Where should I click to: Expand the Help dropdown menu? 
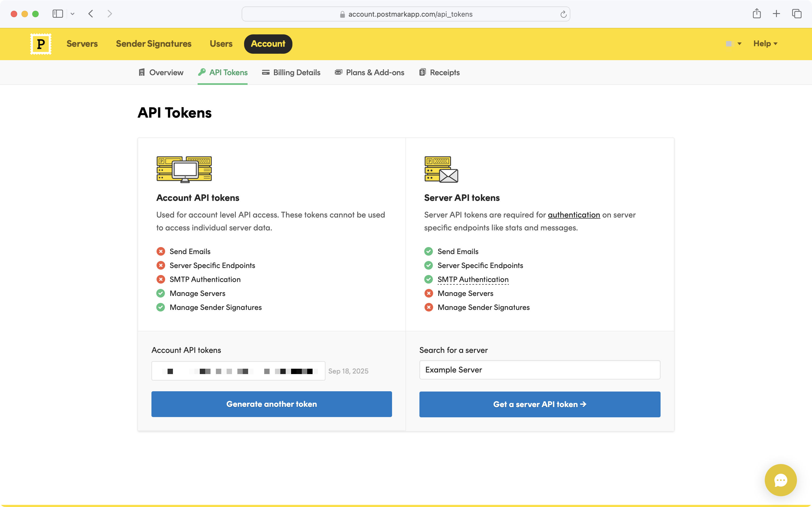765,44
